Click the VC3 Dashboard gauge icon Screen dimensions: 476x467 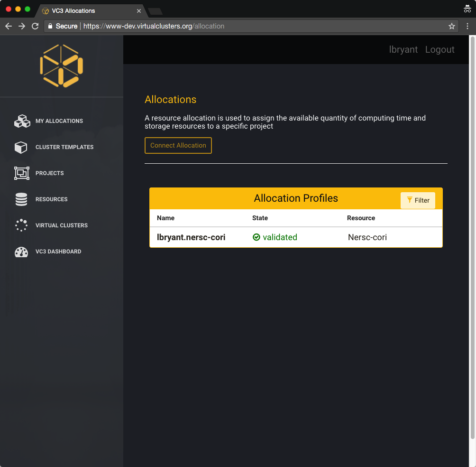21,252
